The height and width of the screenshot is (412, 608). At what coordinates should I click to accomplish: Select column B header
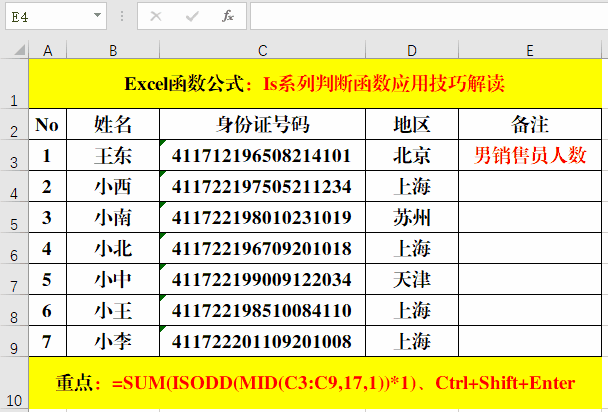click(113, 50)
